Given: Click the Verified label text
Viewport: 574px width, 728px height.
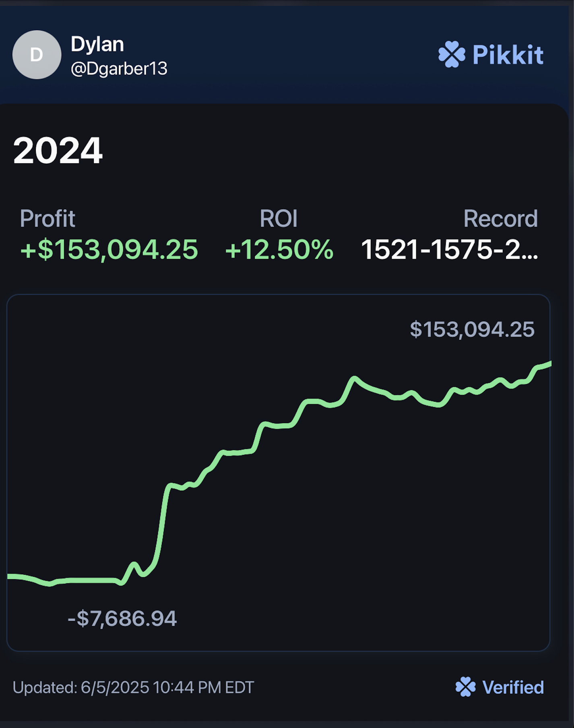Looking at the screenshot, I should coord(512,687).
